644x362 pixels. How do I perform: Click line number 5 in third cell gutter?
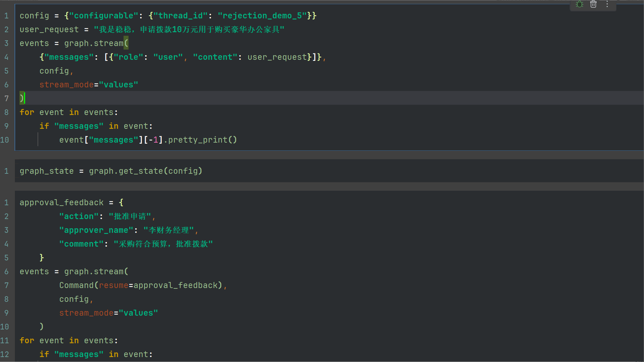tap(6, 258)
